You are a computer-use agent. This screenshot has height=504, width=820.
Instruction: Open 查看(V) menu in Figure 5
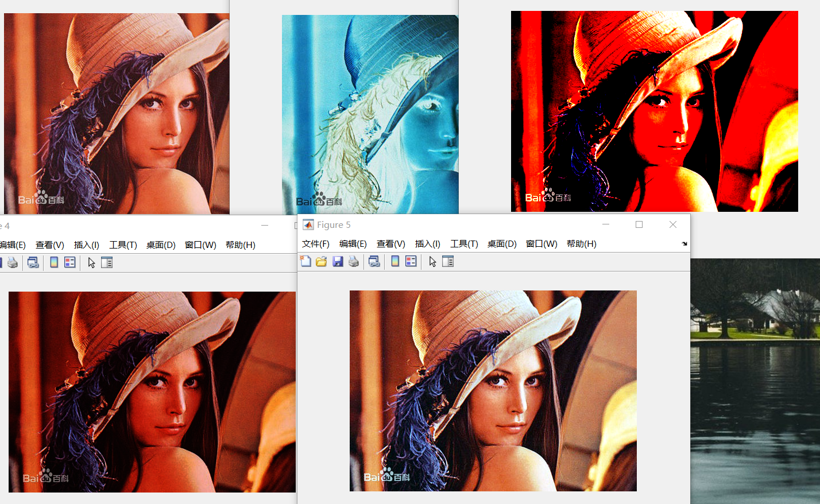click(391, 244)
